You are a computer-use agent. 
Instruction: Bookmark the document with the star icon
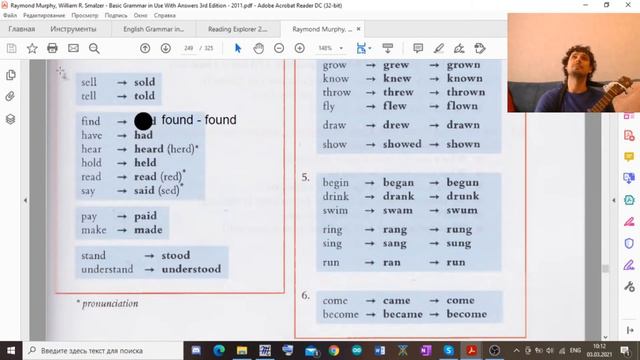32,48
